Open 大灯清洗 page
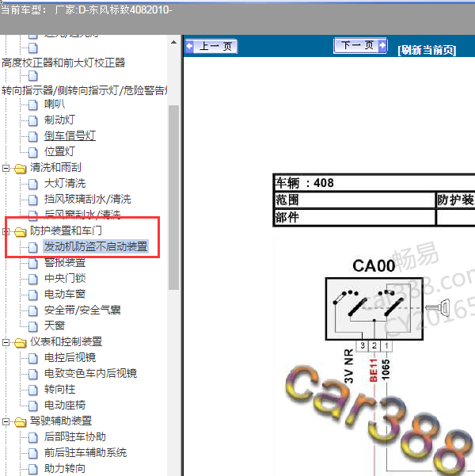This screenshot has height=476, width=475. [x=65, y=184]
